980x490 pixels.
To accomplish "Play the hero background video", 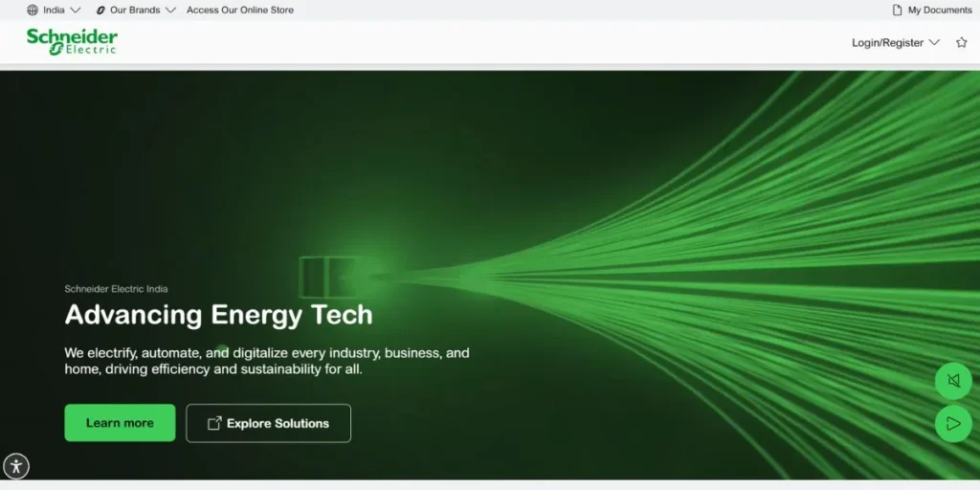I will pos(954,424).
